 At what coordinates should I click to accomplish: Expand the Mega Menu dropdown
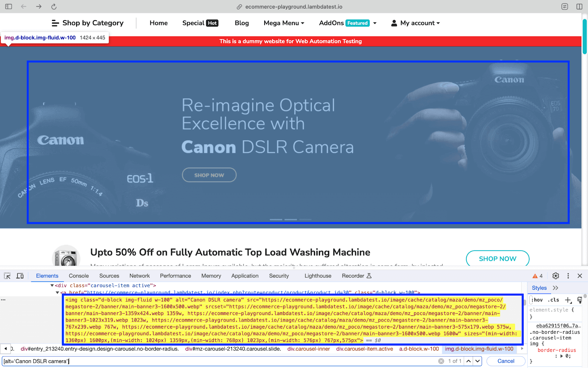tap(284, 23)
